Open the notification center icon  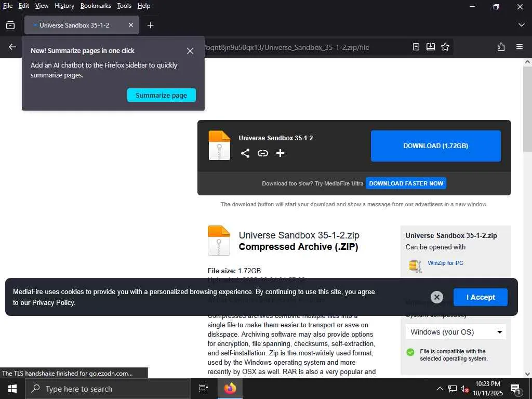pyautogui.click(x=515, y=389)
